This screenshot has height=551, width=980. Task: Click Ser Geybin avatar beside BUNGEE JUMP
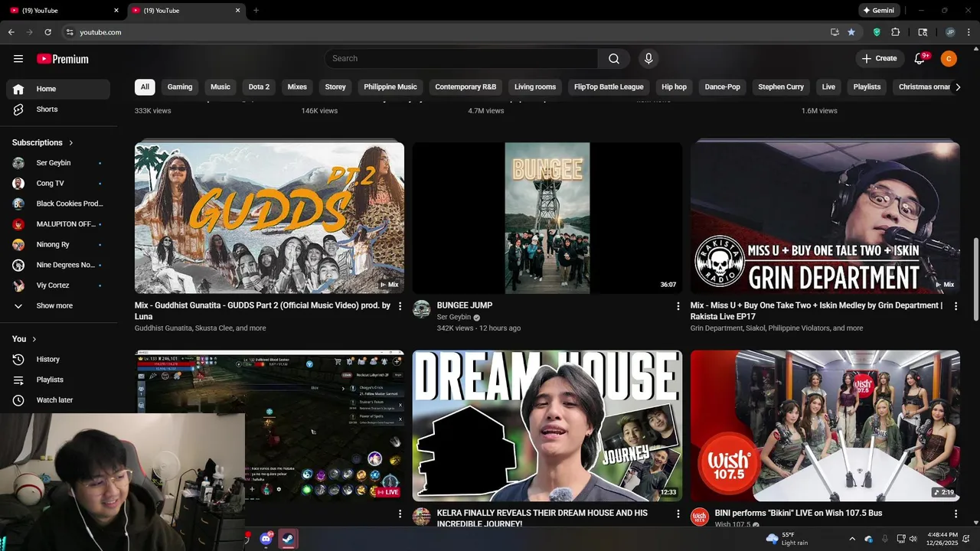[x=422, y=309]
